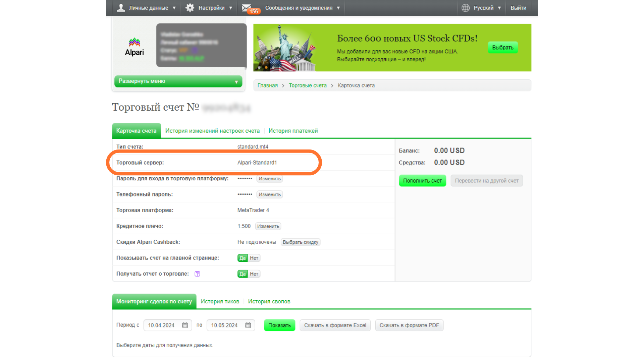
Task: Go to Главная breadcrumb link
Action: (267, 85)
